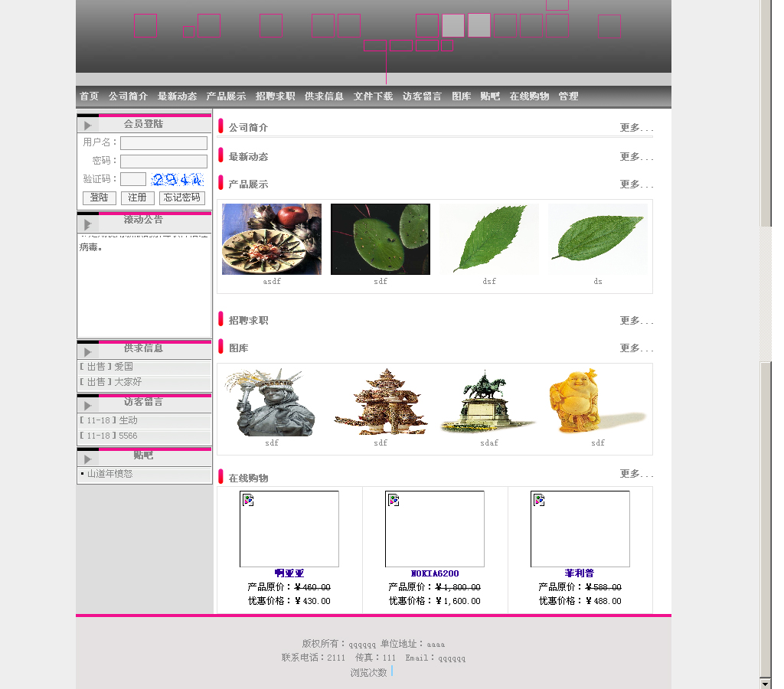
Task: Open 更多 link next to 公司简介
Action: point(636,128)
